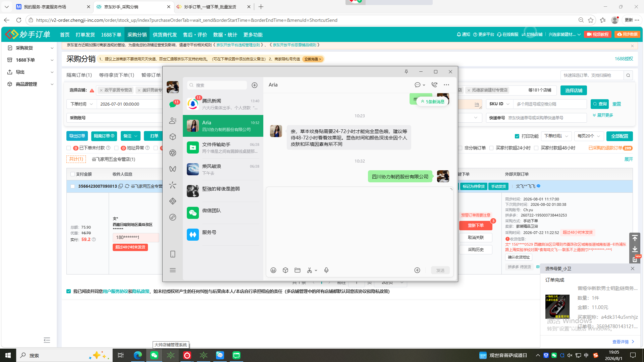
Task: Expand 采购发货 in the left sidebar
Action: pyautogui.click(x=30, y=48)
